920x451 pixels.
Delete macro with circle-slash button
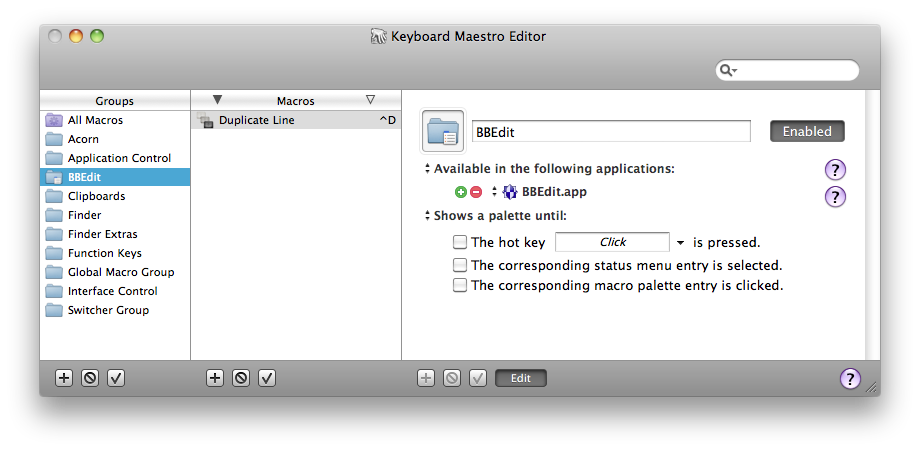[241, 378]
